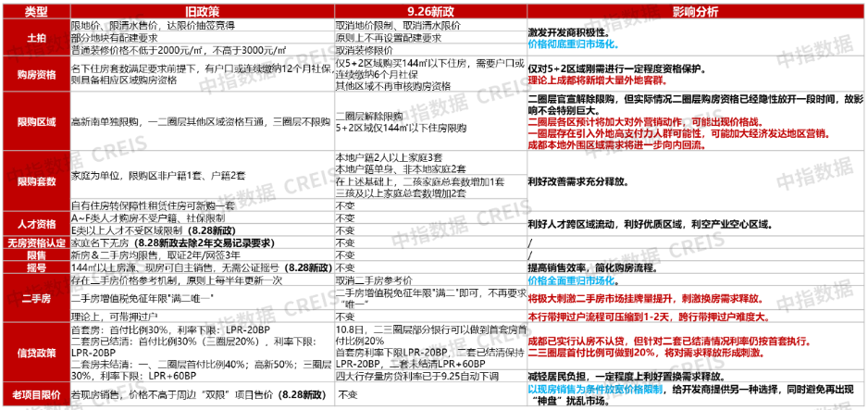Click the '土拍' row label

point(36,38)
